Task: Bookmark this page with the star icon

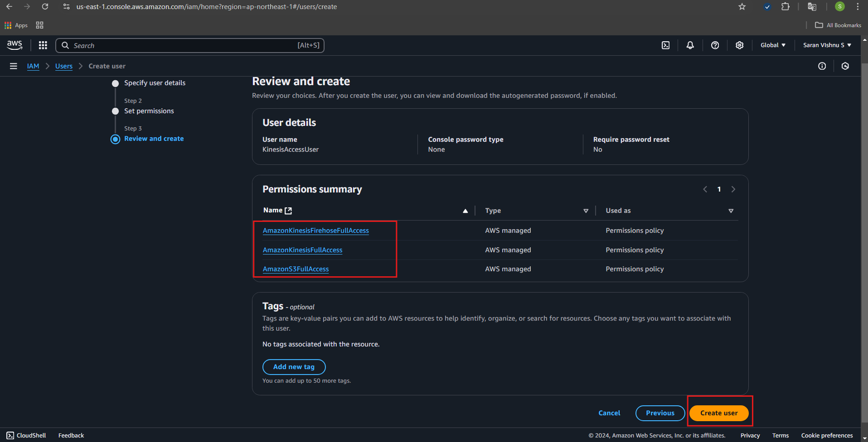Action: point(742,7)
